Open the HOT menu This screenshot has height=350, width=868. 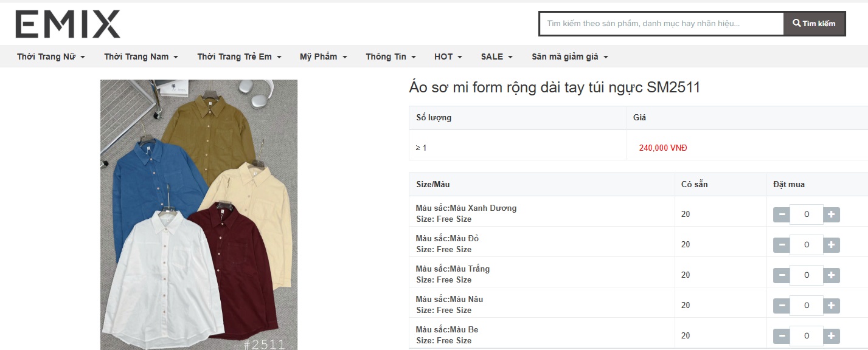448,57
